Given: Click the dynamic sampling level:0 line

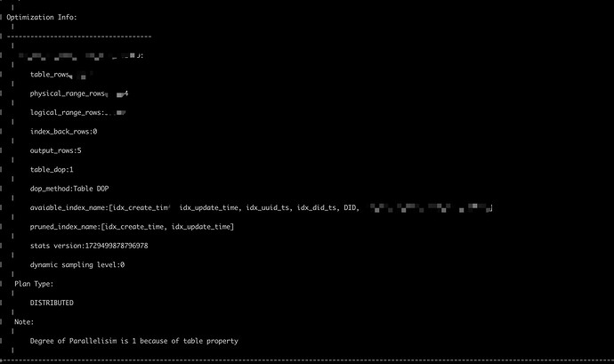Looking at the screenshot, I should point(77,265).
